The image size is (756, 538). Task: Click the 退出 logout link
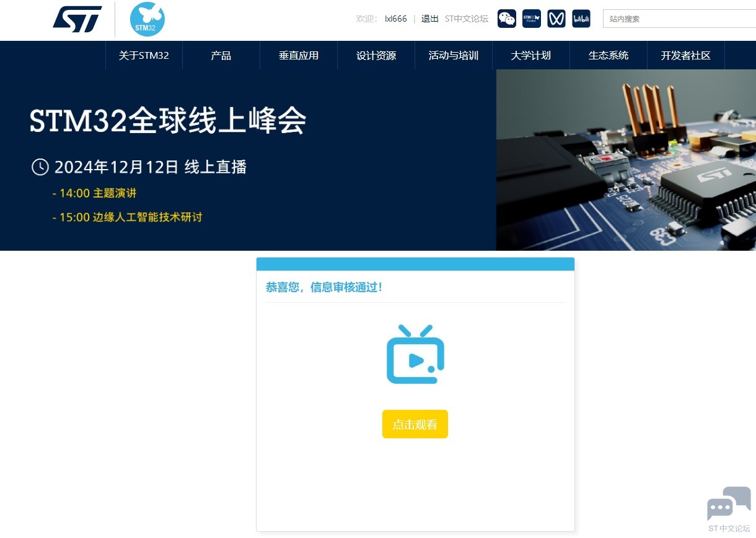coord(430,19)
